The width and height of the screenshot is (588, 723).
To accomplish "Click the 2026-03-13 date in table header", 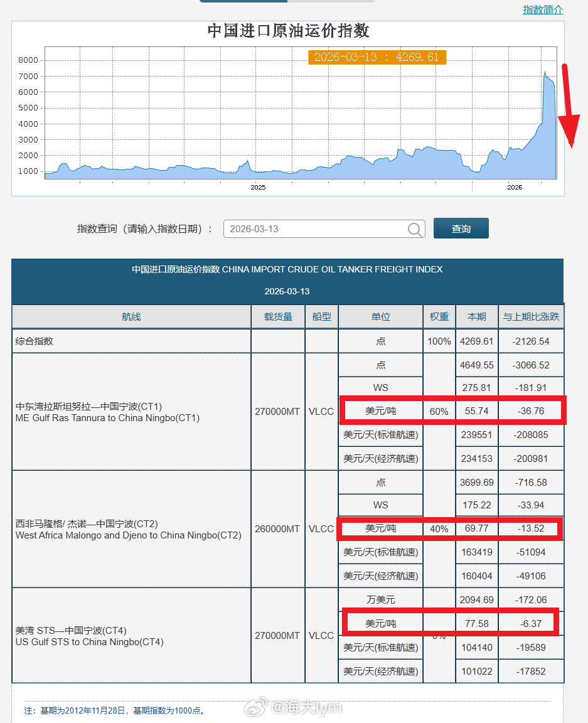I will point(287,291).
